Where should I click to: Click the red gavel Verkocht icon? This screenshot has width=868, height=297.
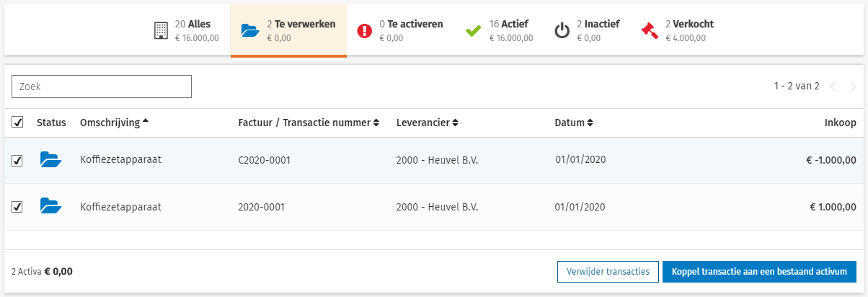[x=650, y=31]
